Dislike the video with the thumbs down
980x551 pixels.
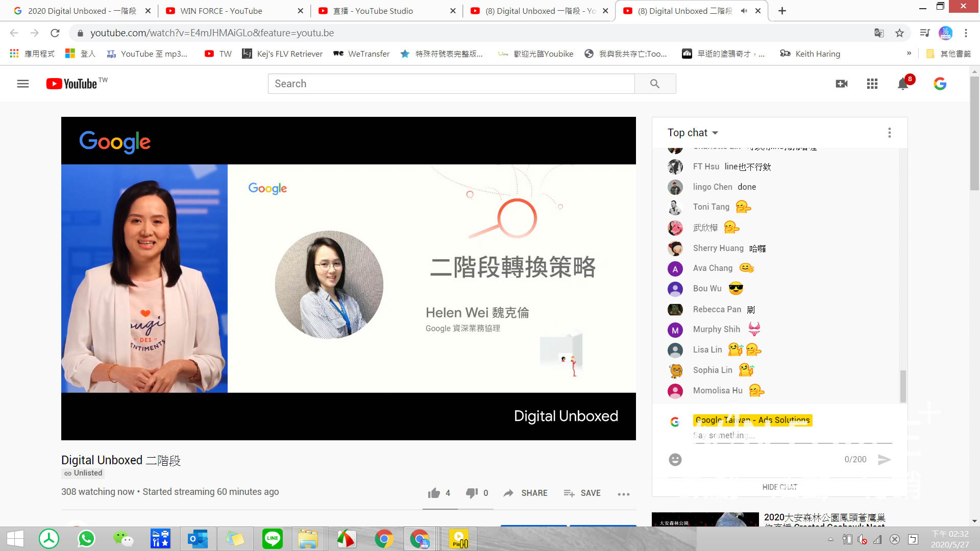coord(472,493)
